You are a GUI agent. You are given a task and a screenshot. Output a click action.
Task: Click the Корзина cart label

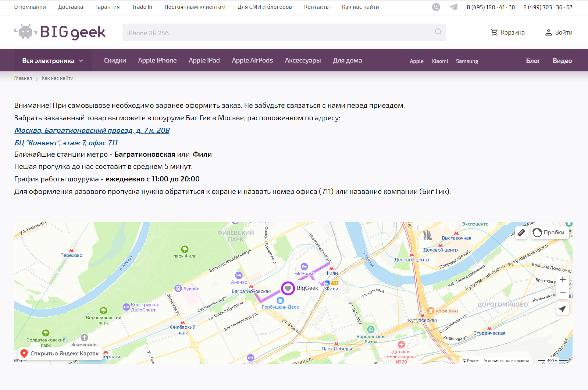[x=513, y=32]
